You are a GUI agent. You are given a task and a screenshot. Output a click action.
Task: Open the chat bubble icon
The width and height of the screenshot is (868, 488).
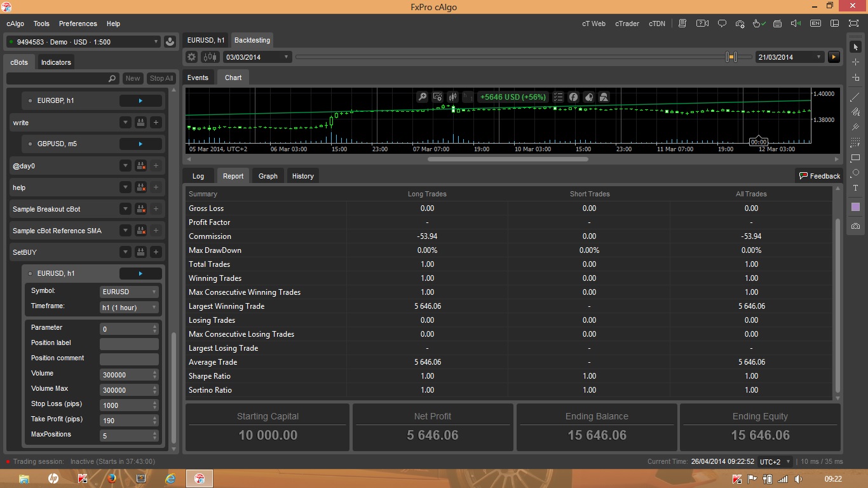(x=722, y=24)
